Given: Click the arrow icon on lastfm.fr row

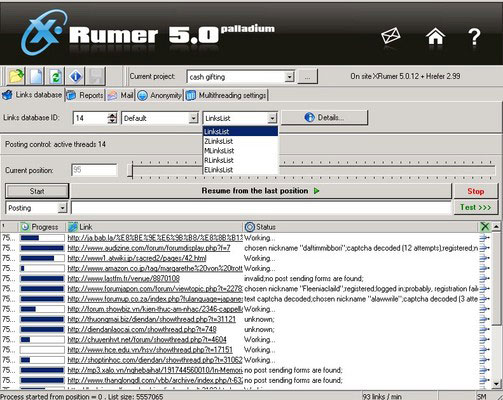Looking at the screenshot, I should [484, 278].
